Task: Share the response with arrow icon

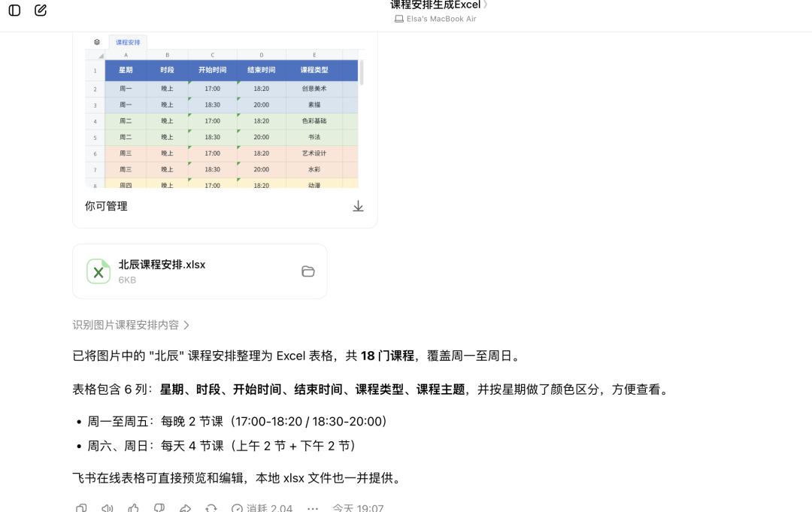Action: [x=185, y=507]
